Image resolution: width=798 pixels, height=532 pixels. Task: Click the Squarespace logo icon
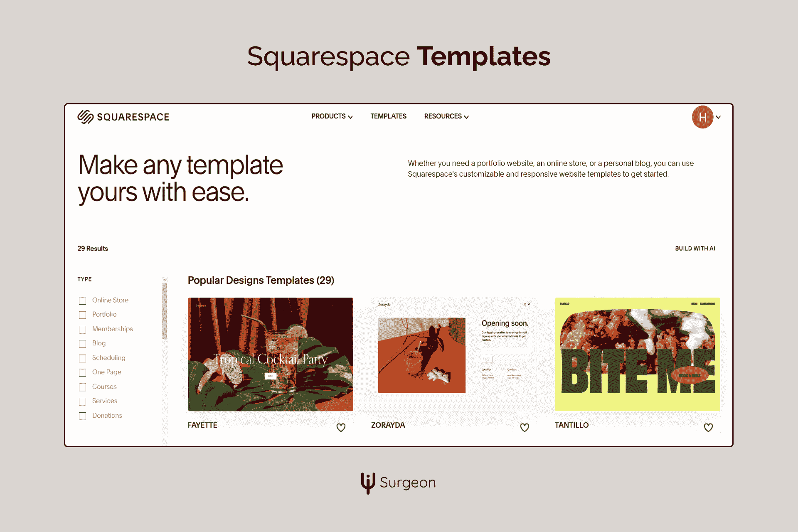tap(84, 116)
